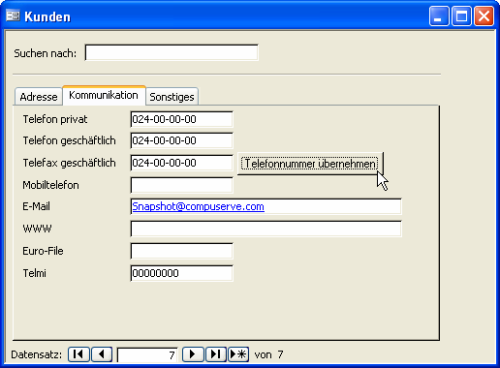
Task: Switch to the Adresse tab
Action: click(38, 97)
